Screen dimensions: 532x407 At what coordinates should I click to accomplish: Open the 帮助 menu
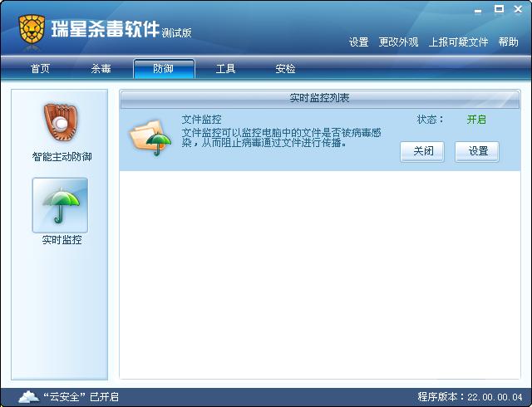(x=508, y=42)
